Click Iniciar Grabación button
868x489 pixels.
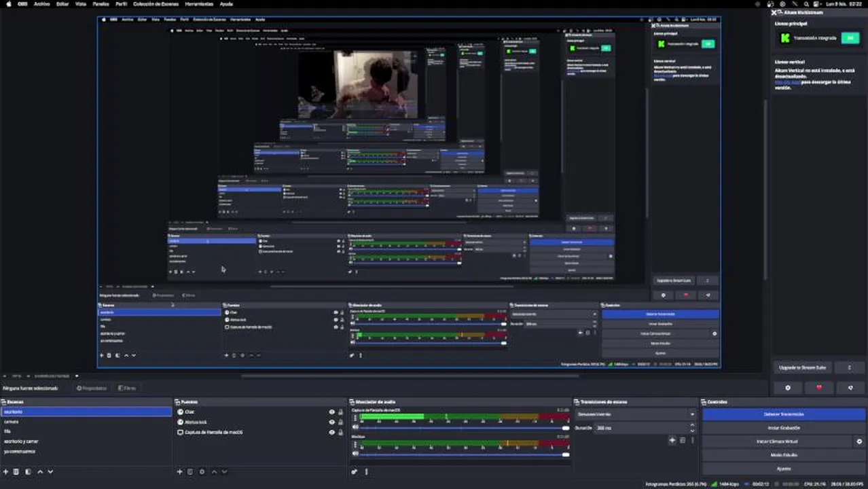pos(784,428)
